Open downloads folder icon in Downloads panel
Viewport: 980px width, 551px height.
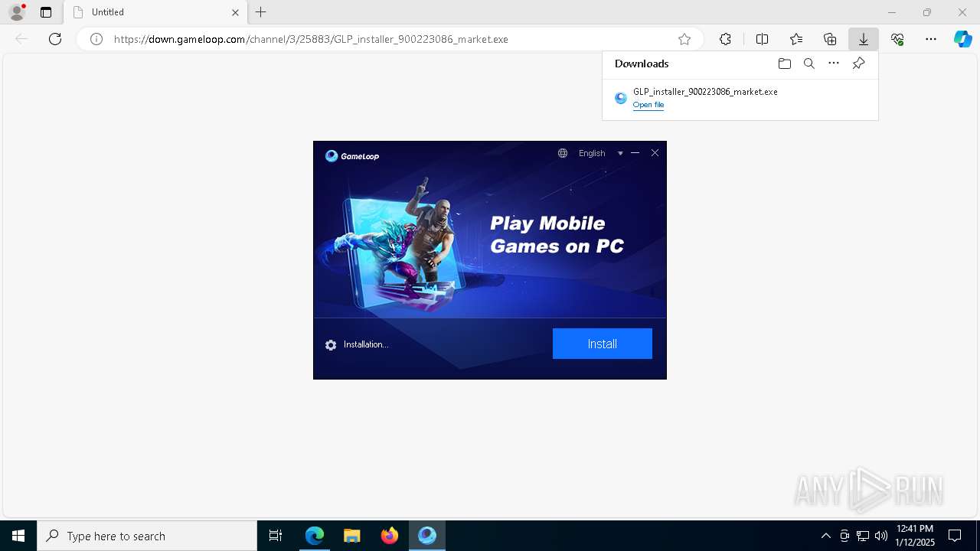point(784,64)
